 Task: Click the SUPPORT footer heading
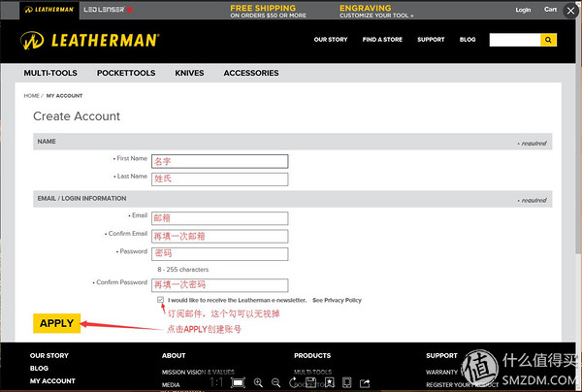click(x=441, y=355)
